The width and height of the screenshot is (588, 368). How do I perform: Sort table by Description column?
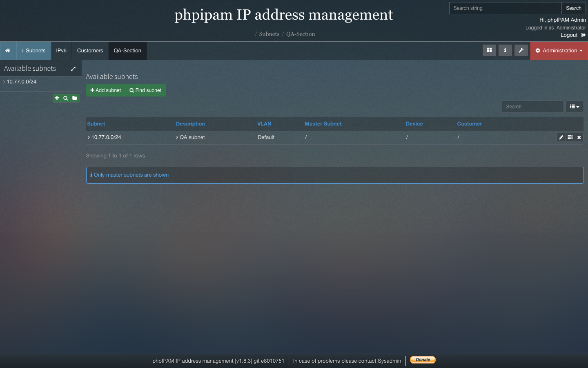coord(190,124)
